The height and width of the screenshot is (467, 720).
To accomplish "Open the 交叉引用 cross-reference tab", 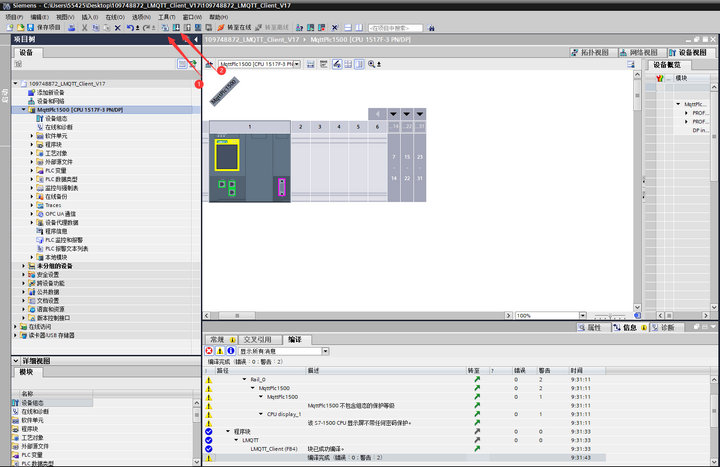I will (x=257, y=340).
